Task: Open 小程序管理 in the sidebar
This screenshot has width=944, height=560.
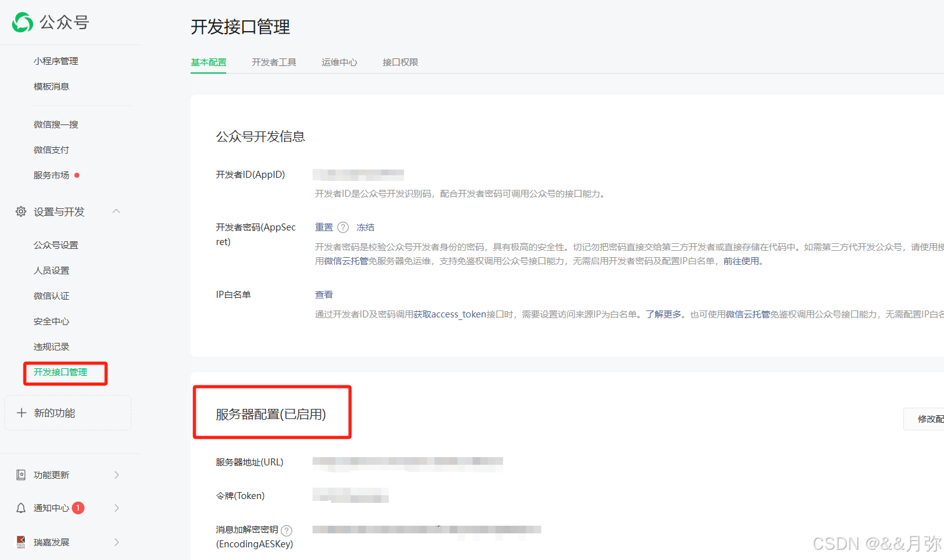Action: point(56,61)
